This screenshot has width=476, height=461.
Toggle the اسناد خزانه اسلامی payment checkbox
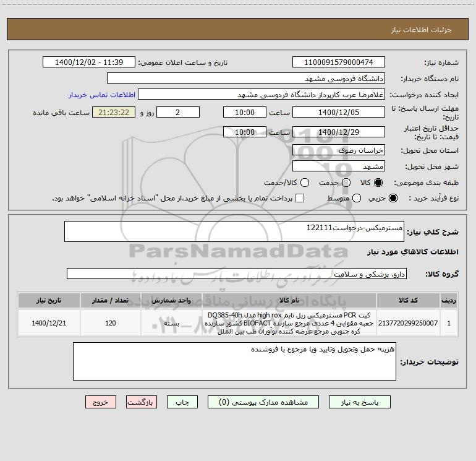pos(300,198)
